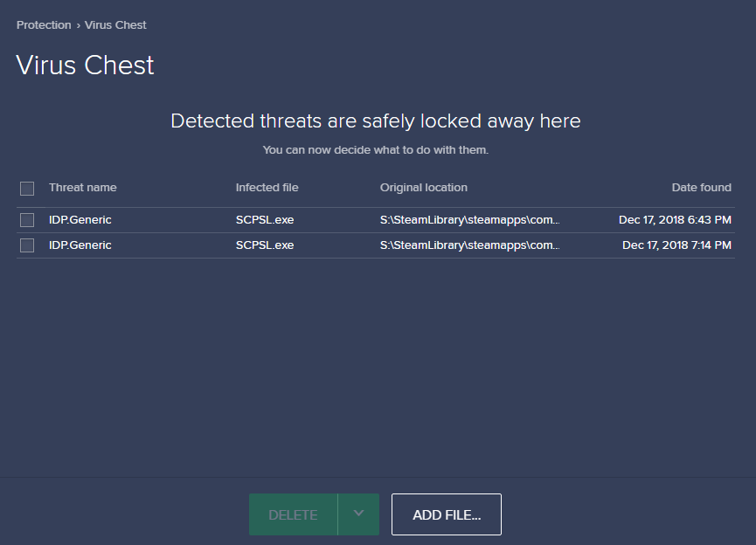Sort by the Threat name column header
Image resolution: width=756 pixels, height=545 pixels.
(x=82, y=188)
